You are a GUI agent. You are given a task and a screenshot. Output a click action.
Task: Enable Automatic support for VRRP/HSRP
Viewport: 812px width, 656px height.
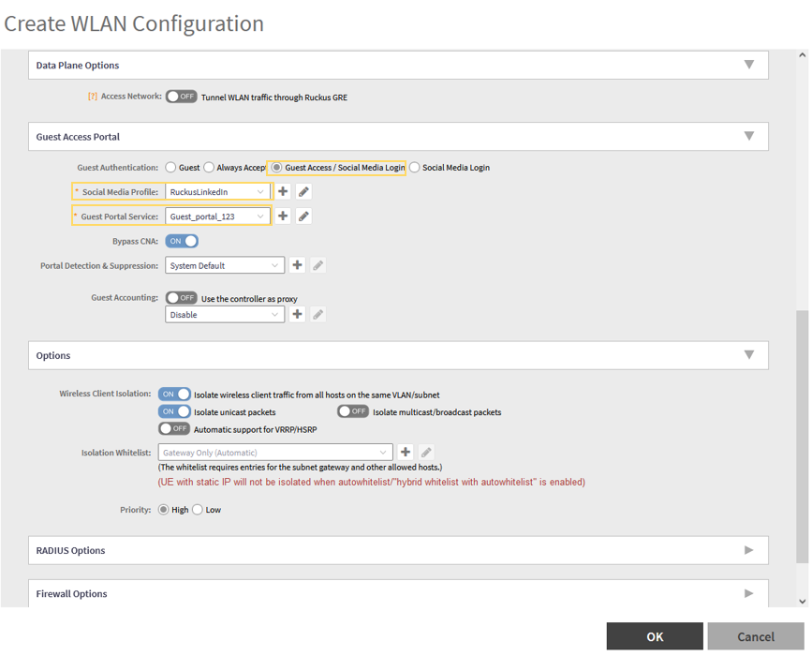[x=174, y=428]
